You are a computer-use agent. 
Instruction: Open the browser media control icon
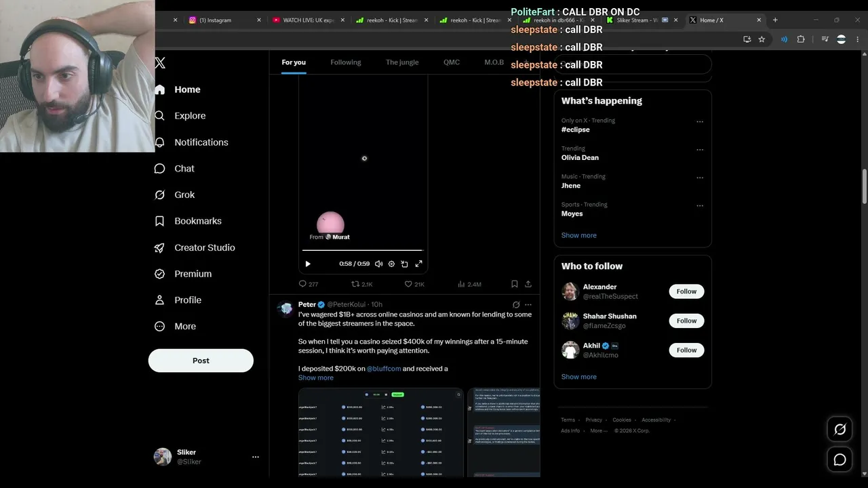pyautogui.click(x=825, y=39)
